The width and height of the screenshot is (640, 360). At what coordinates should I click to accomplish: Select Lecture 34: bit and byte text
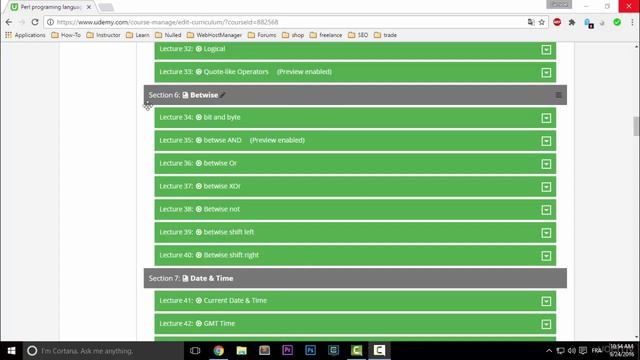[x=200, y=117]
